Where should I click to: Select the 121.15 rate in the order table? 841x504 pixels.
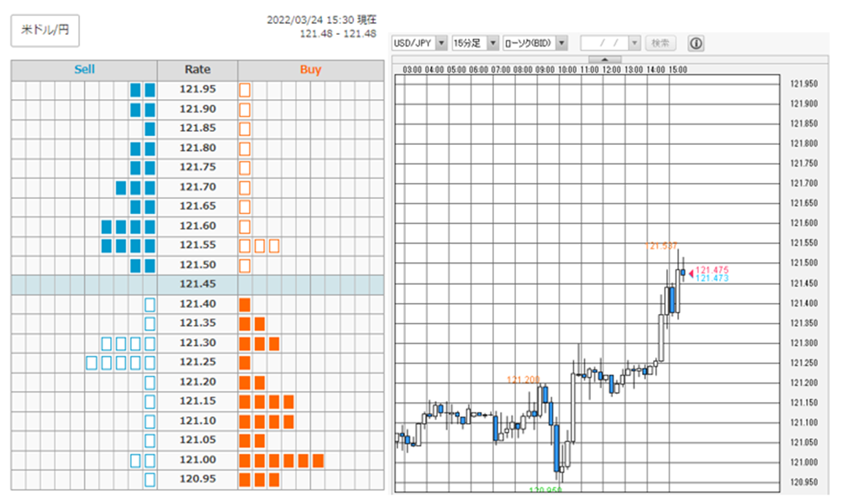pyautogui.click(x=197, y=401)
